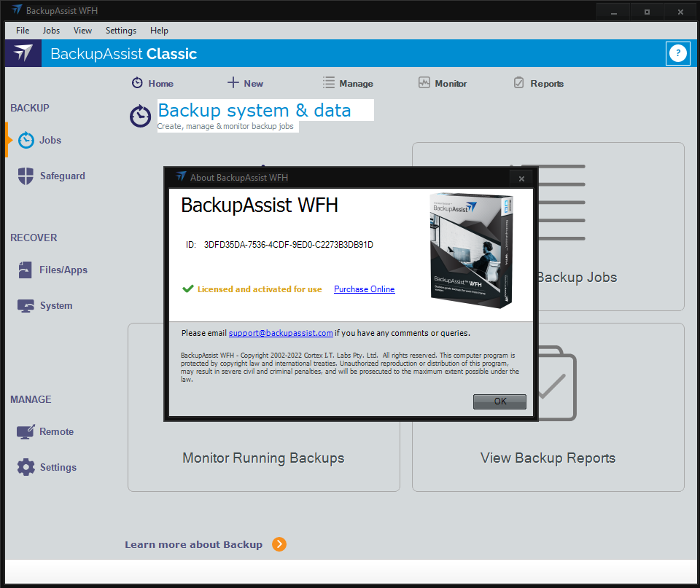Go to the Home tab
Viewport: 700px width, 588px height.
tap(152, 83)
